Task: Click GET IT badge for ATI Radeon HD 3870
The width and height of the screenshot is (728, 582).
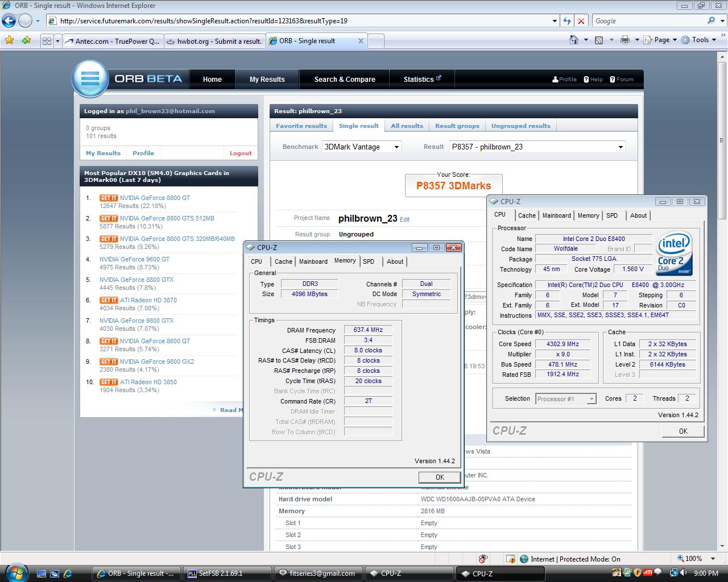Action: pos(109,300)
